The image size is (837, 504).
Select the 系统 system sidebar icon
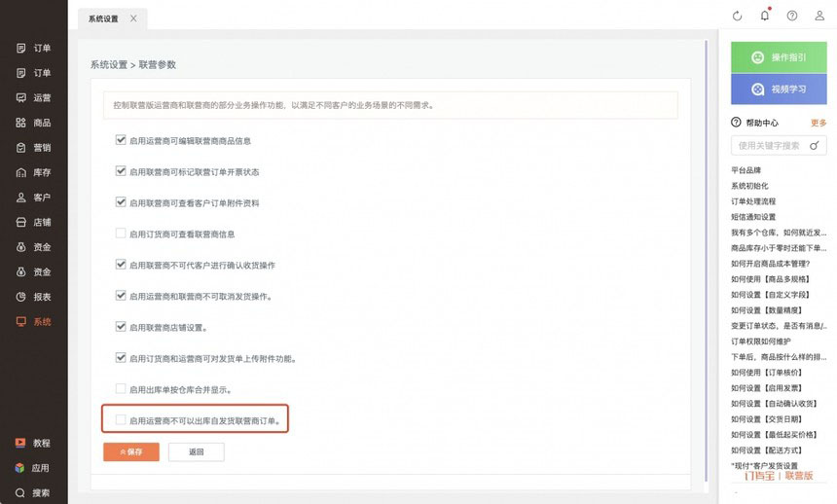click(20, 321)
